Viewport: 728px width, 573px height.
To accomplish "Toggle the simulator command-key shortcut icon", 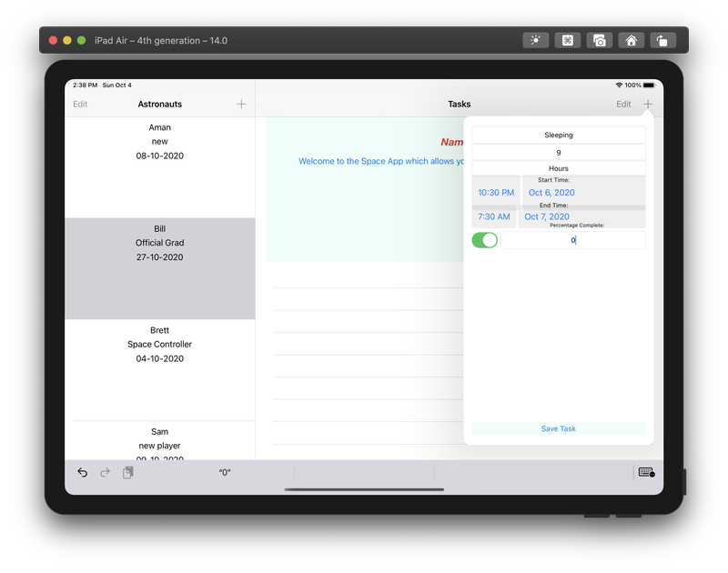I will point(567,40).
